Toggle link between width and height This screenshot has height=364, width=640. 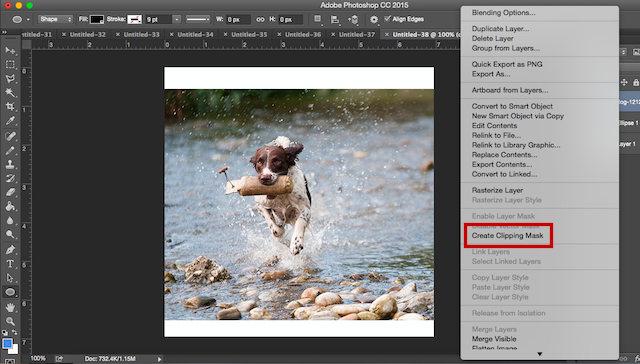(x=260, y=19)
